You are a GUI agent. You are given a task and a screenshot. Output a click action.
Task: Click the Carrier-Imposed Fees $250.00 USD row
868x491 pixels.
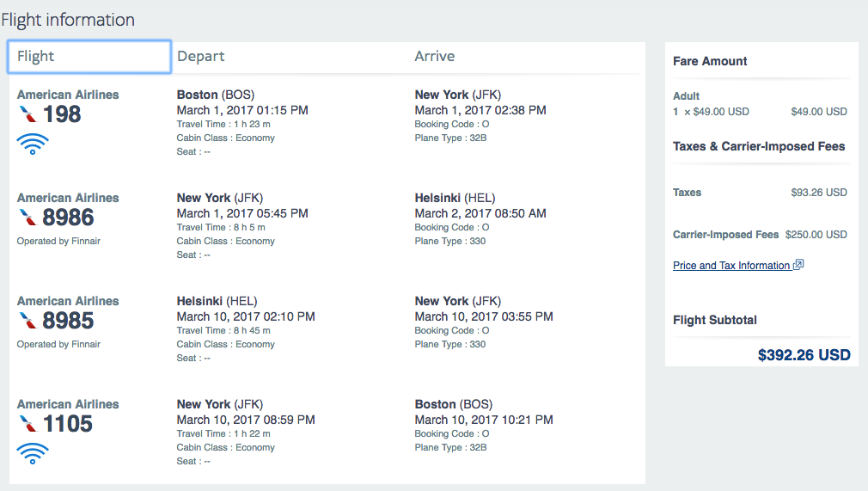760,235
